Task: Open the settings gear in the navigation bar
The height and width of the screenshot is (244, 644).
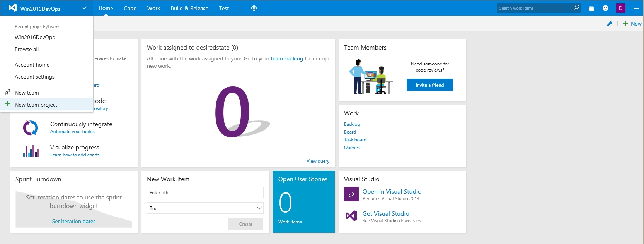Action: pyautogui.click(x=254, y=8)
